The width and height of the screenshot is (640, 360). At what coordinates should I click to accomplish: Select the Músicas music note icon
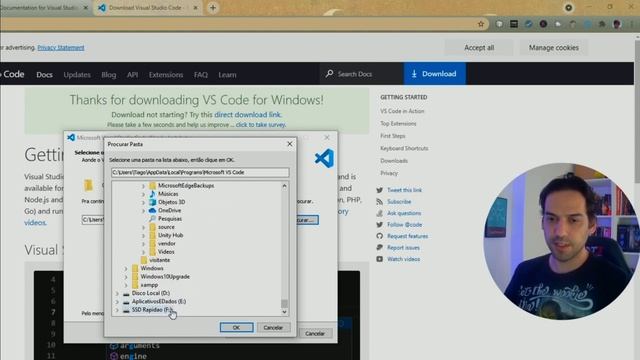(152, 194)
